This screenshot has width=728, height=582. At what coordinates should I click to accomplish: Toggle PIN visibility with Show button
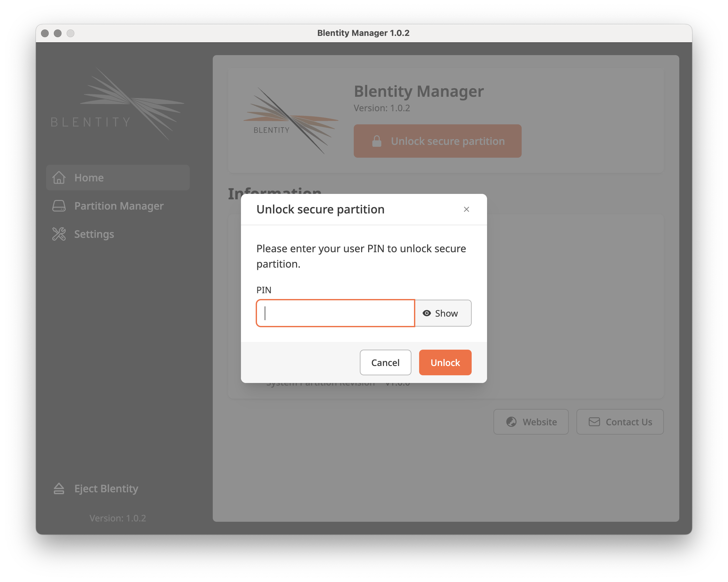[x=443, y=313]
